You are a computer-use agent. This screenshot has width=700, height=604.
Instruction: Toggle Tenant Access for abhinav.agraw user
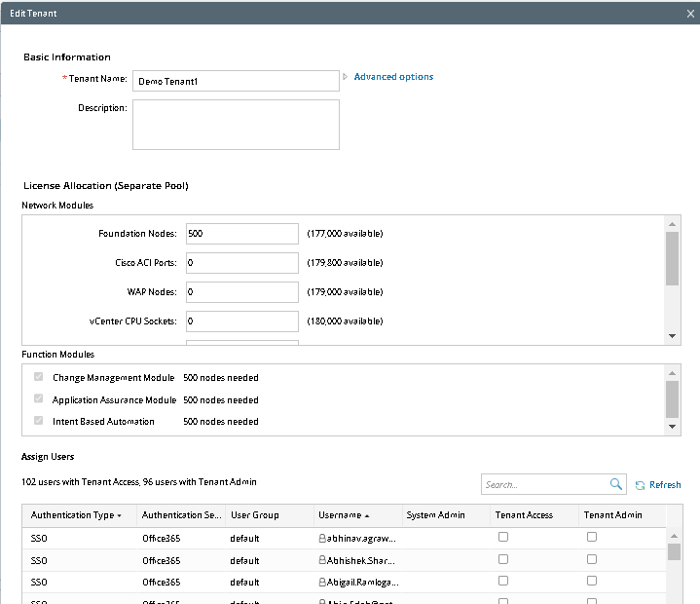point(503,537)
